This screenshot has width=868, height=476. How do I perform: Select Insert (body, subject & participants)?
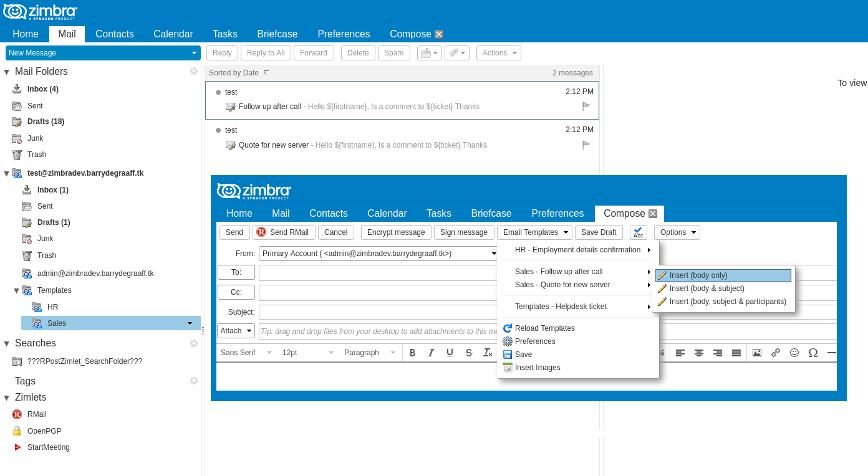[x=723, y=302]
